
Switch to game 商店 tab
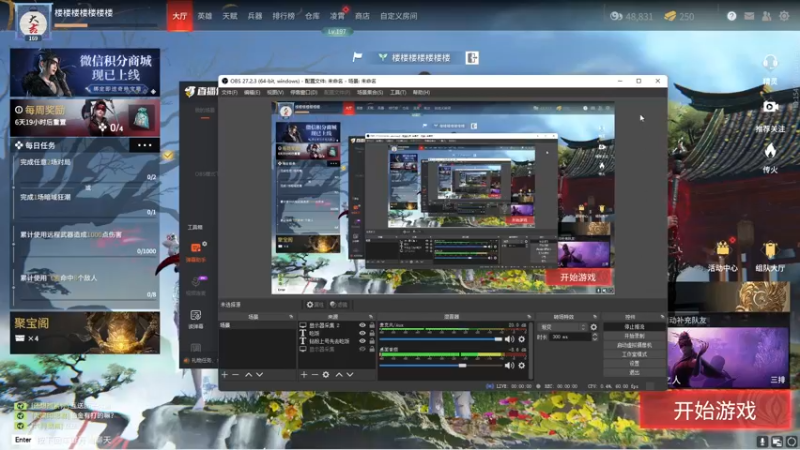tap(362, 16)
